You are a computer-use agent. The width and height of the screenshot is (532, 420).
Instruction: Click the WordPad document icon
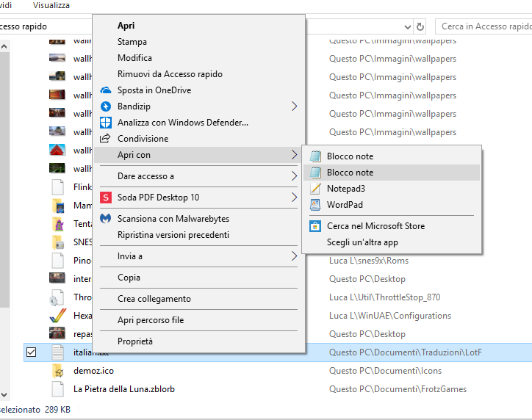[315, 205]
